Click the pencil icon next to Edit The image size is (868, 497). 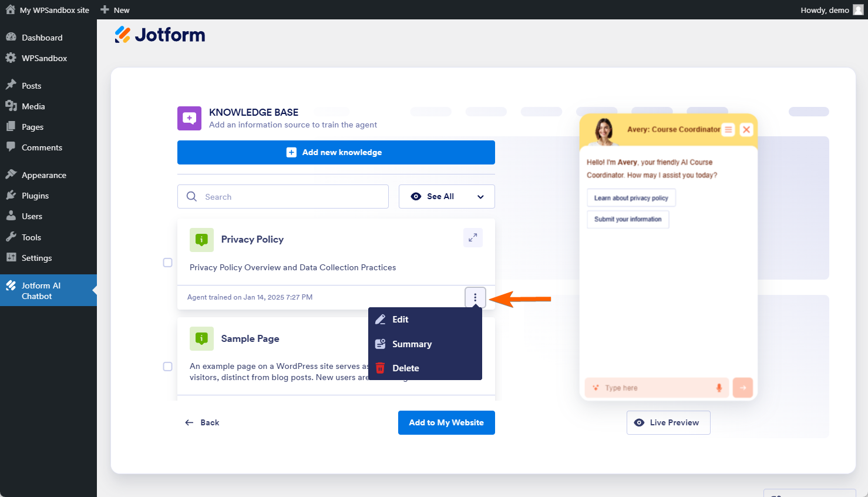(x=381, y=320)
